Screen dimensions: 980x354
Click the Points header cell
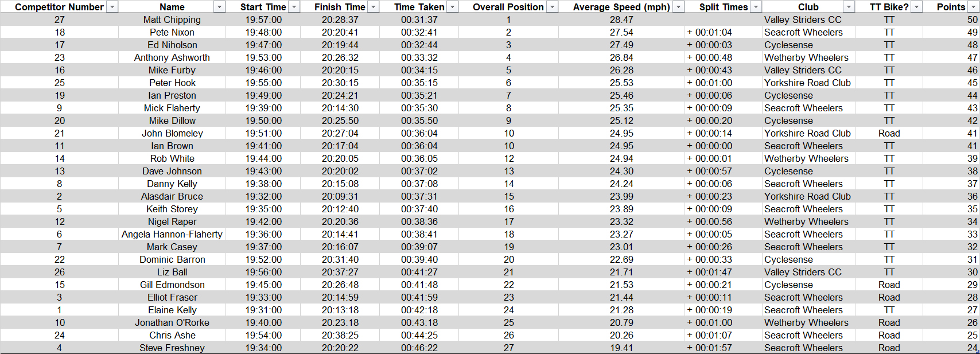[951, 7]
